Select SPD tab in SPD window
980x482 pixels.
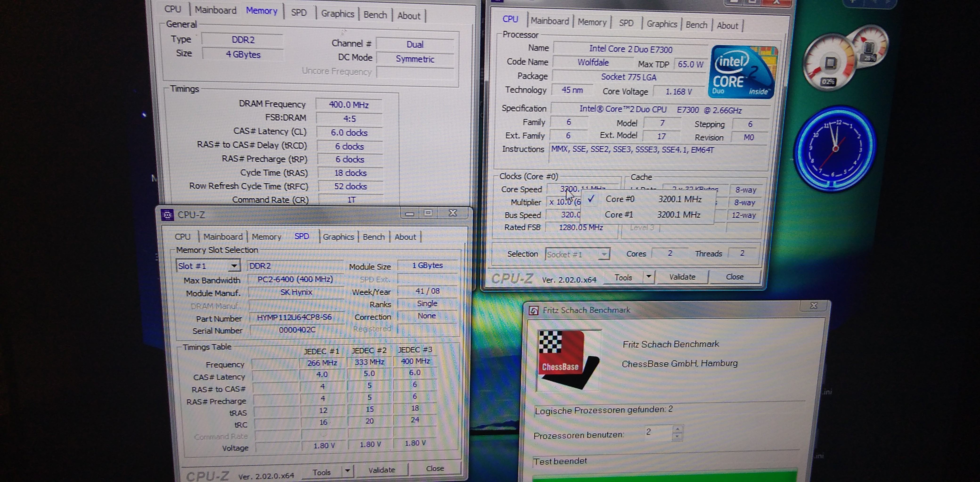pos(302,236)
